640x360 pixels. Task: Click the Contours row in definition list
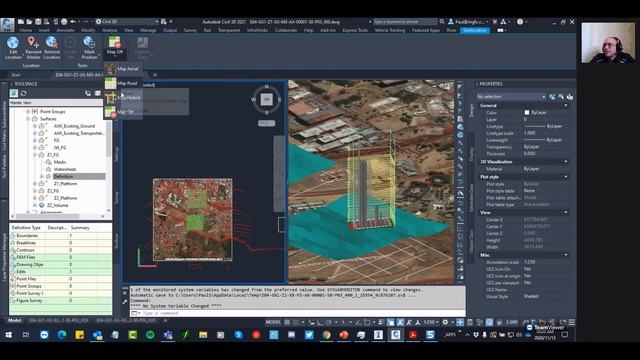(60, 250)
